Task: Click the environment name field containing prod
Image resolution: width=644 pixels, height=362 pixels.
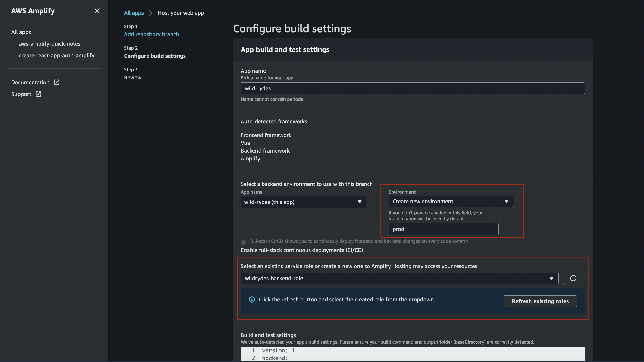Action: [x=443, y=229]
